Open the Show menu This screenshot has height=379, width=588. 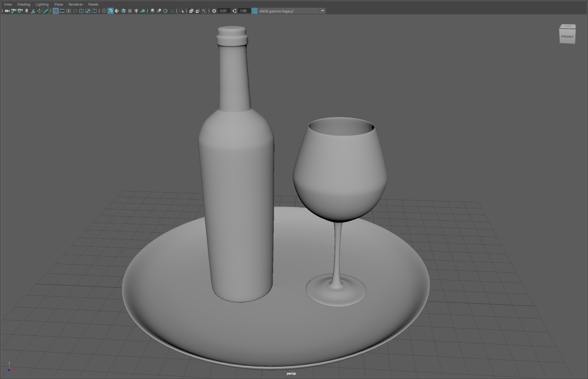coord(59,4)
